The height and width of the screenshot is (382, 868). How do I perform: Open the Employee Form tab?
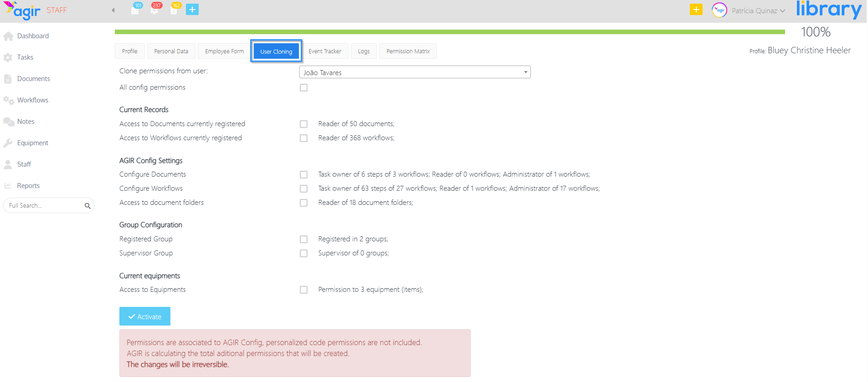point(224,51)
